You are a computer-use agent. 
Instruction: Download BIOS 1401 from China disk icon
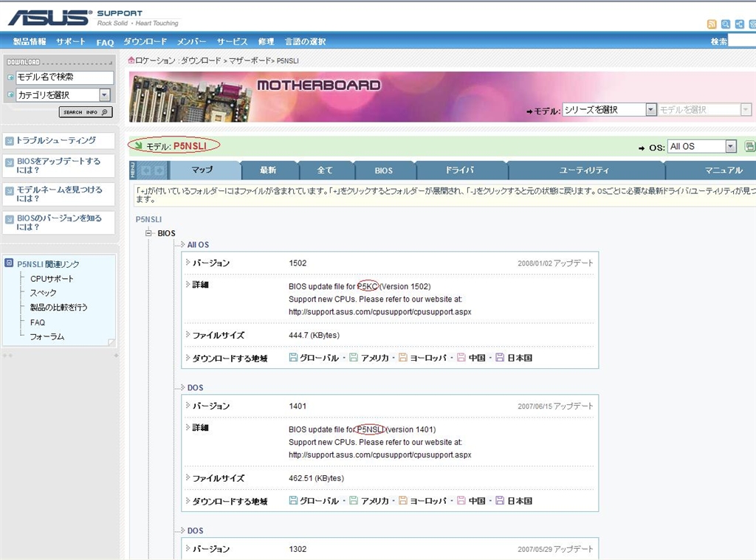[x=461, y=500]
